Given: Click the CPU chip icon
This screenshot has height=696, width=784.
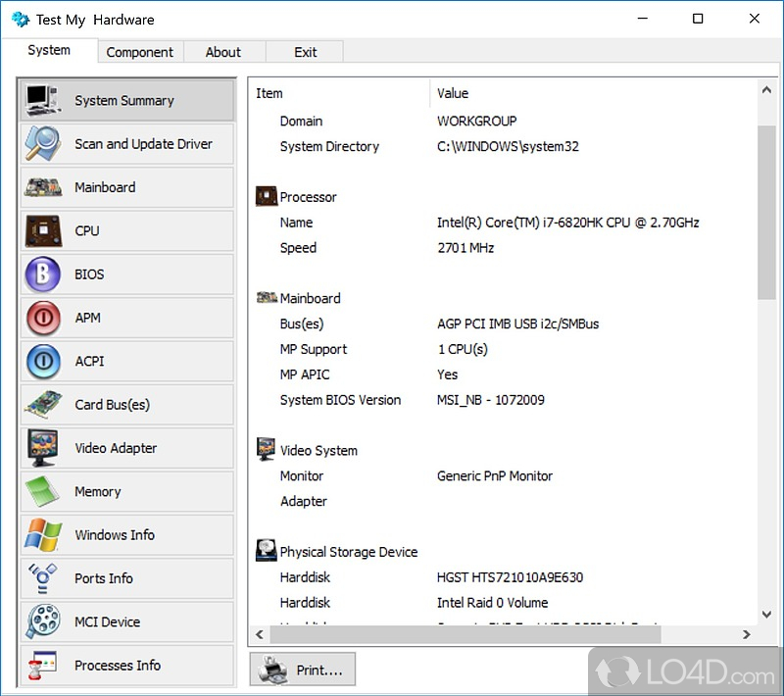Looking at the screenshot, I should 43,231.
